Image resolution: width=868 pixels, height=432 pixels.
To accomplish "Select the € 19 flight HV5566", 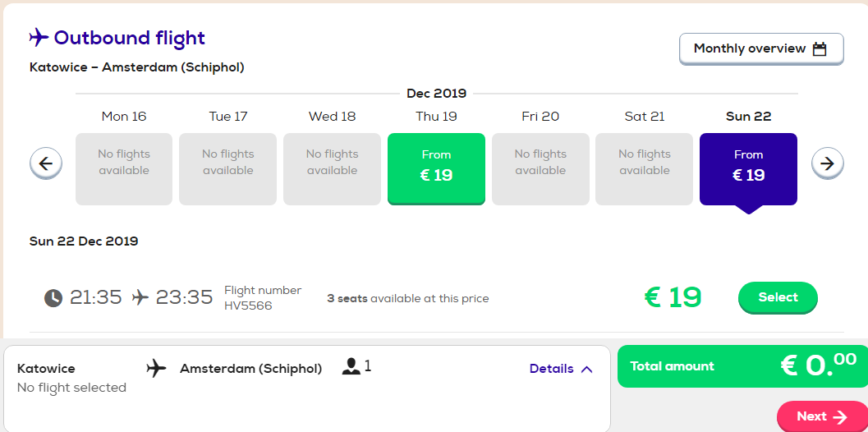I will 778,297.
